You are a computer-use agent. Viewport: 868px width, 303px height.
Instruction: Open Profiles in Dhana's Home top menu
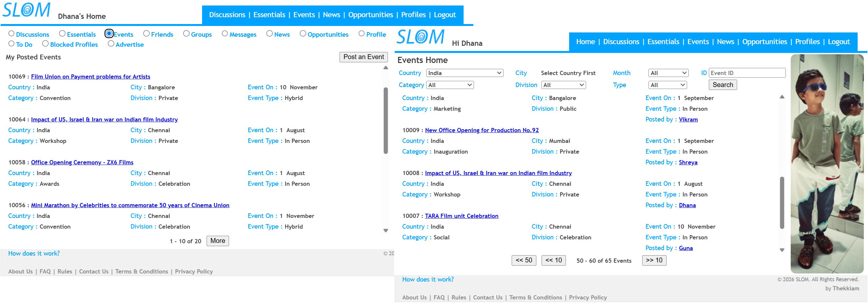(414, 15)
